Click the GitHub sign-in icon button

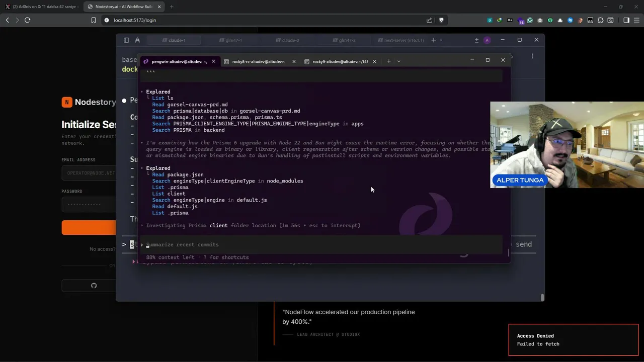pyautogui.click(x=94, y=286)
